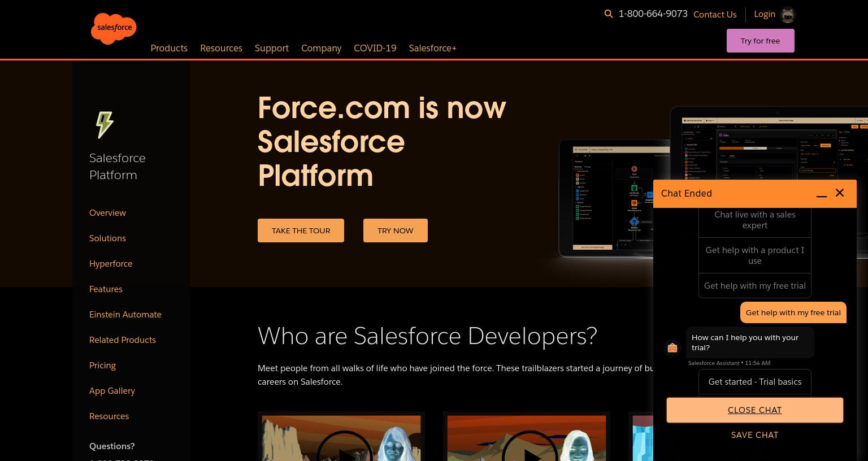Image resolution: width=868 pixels, height=461 pixels.
Task: Open the COVID-19 menu item
Action: (375, 48)
